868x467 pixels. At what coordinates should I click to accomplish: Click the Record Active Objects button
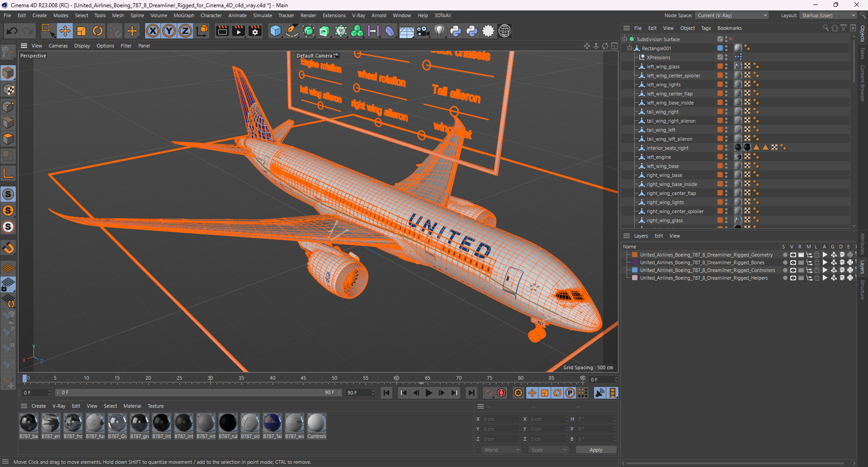tap(489, 393)
